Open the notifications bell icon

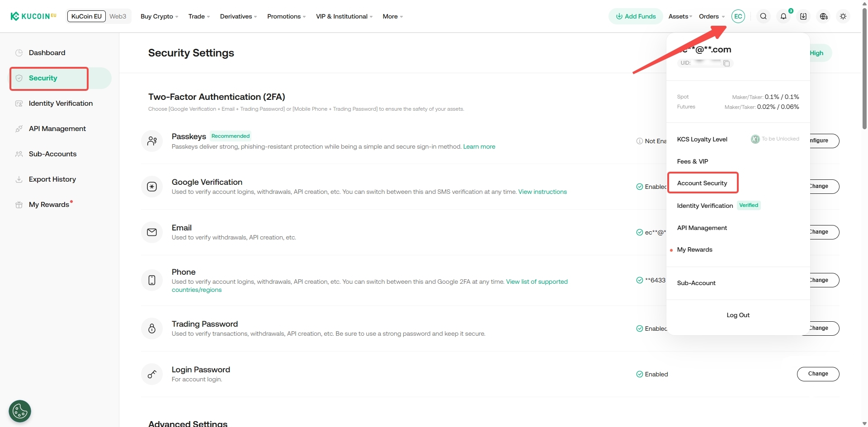coord(783,16)
